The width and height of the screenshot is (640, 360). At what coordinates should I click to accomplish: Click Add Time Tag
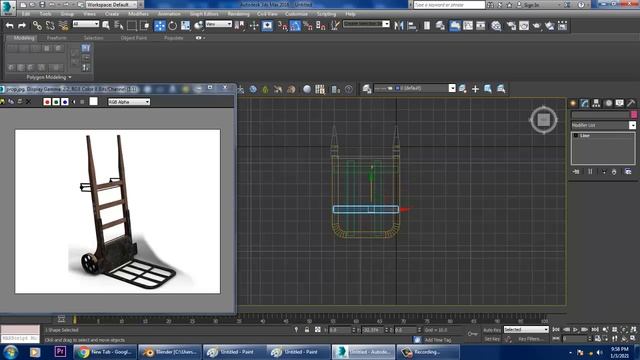(438, 340)
